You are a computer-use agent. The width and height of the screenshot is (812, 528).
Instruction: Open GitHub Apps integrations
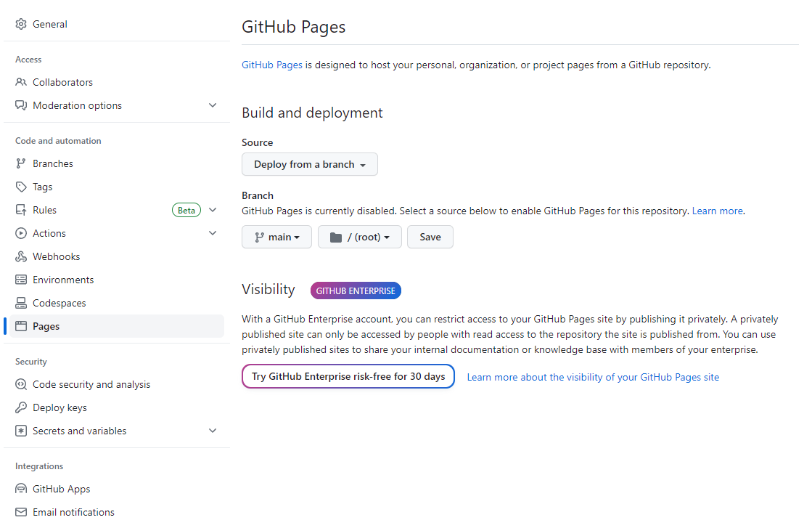[x=117, y=489]
